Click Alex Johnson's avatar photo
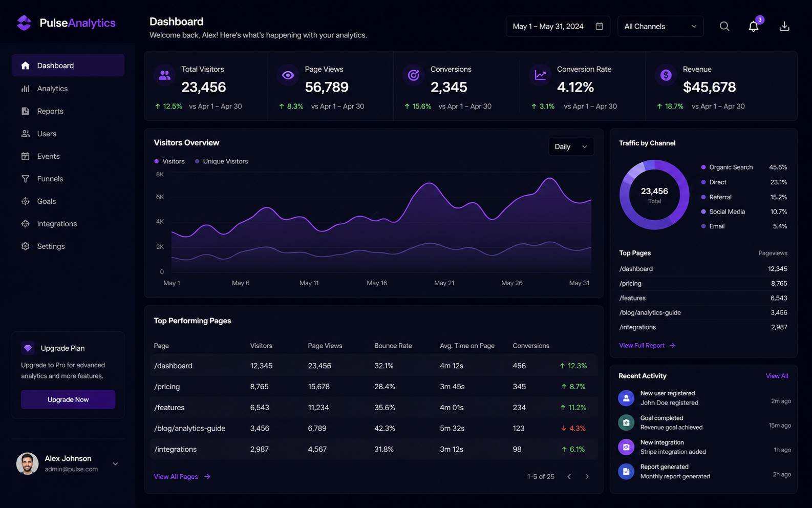 click(x=28, y=463)
